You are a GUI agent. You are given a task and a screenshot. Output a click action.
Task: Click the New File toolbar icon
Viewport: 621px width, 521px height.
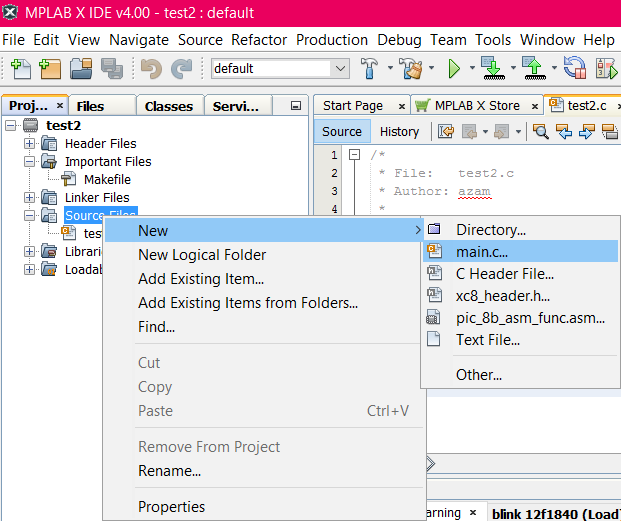click(21, 68)
